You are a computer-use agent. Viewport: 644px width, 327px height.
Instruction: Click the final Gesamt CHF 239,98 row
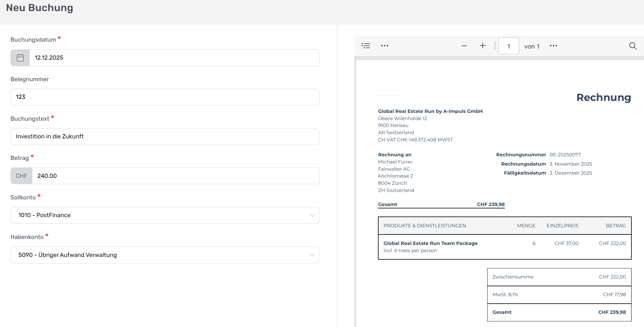(559, 312)
